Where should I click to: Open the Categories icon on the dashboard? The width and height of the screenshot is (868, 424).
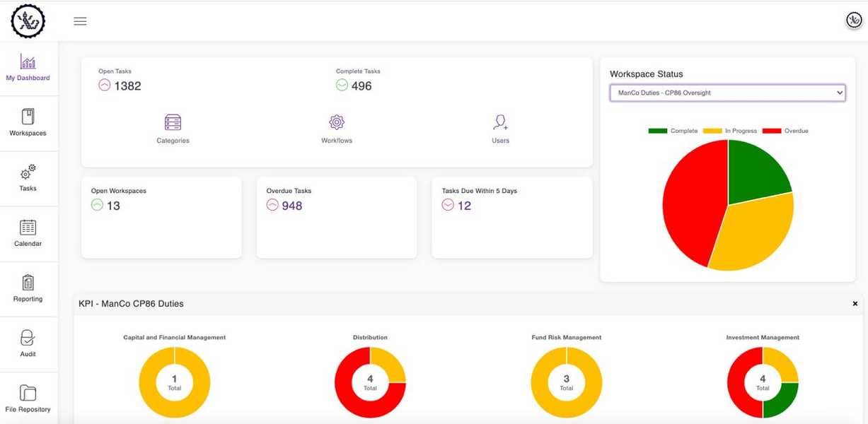[x=173, y=122]
